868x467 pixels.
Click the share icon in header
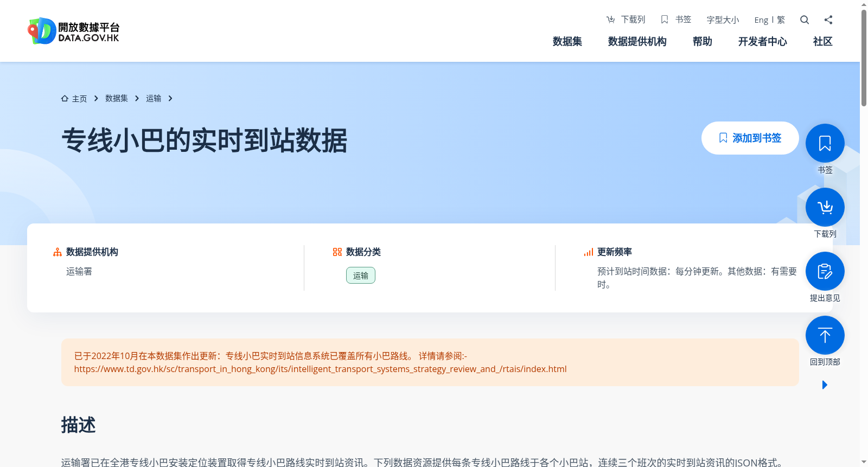(x=828, y=20)
